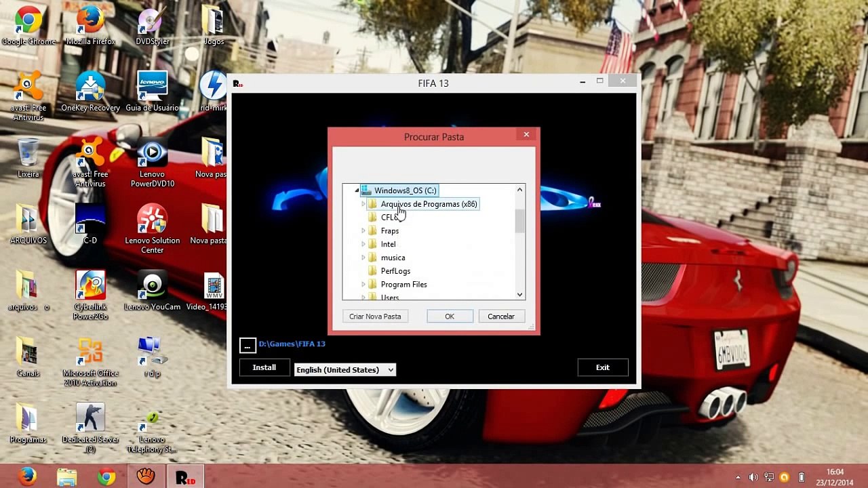Expand the musica folder node

363,258
